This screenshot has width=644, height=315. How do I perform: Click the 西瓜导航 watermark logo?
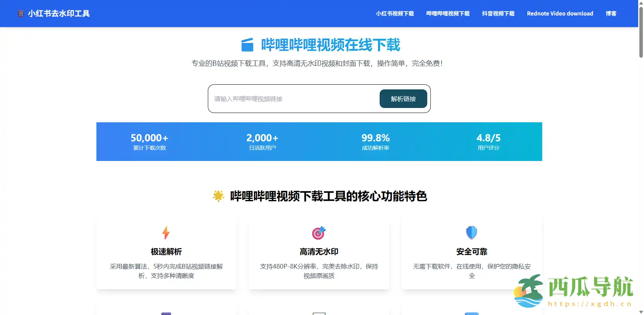point(574,291)
